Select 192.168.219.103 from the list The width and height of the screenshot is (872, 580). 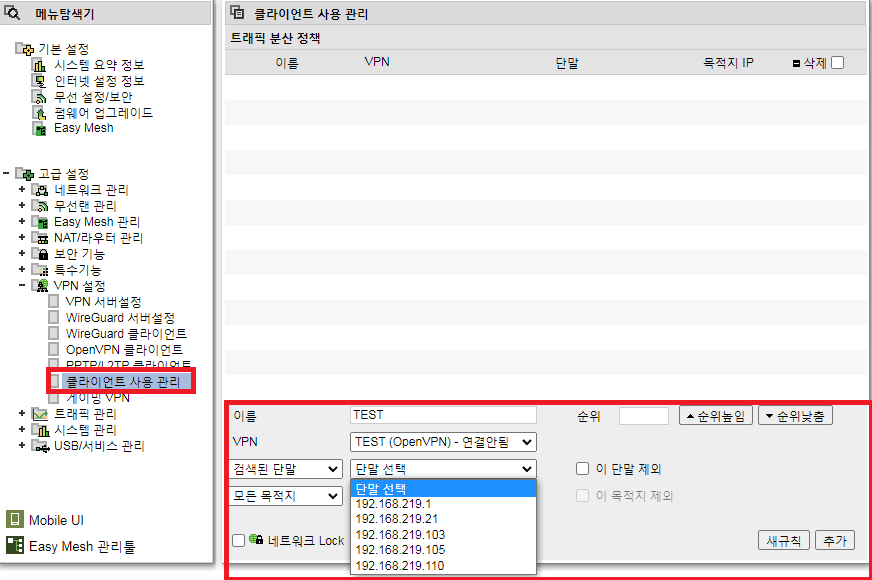pos(443,534)
